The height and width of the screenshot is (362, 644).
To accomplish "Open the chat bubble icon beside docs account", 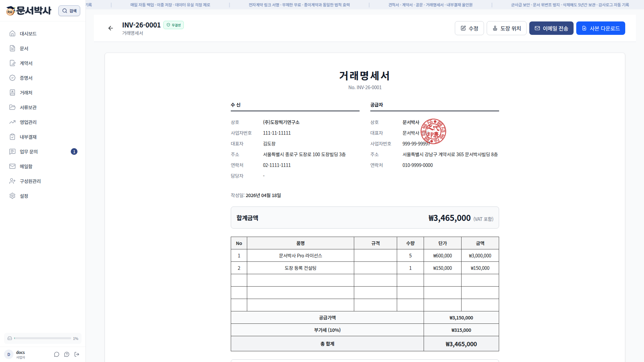I will (57, 354).
